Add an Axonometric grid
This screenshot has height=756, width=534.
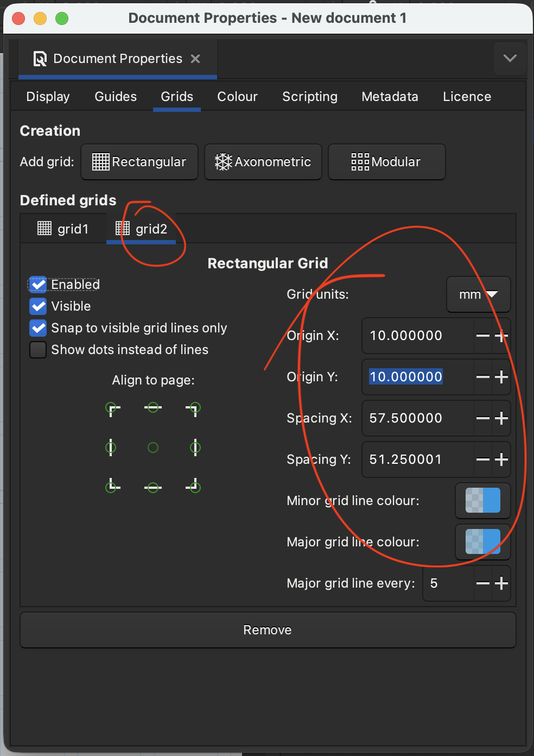pos(263,162)
